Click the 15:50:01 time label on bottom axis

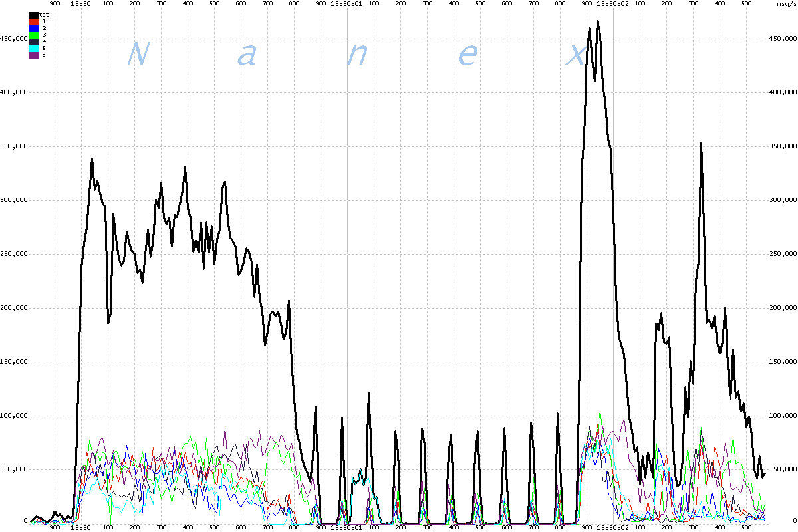coord(346,527)
